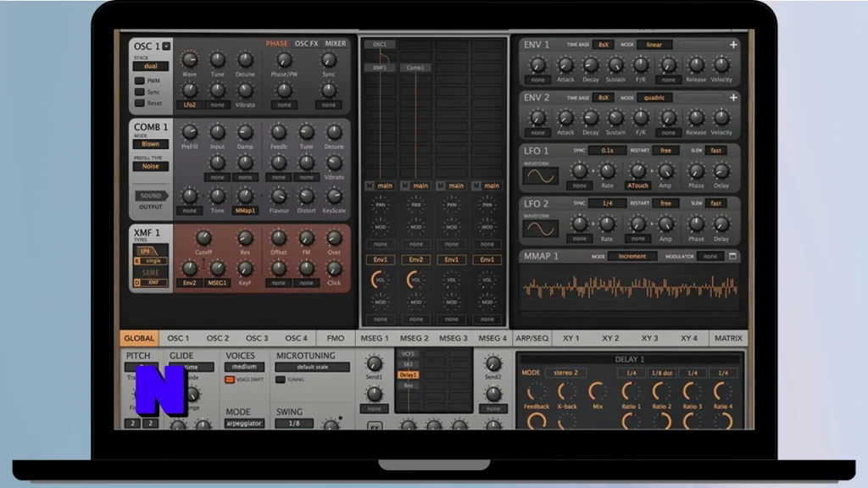Screen dimensions: 868x488
Task: Mute the OSC1 lane with its M button
Action: 370,186
